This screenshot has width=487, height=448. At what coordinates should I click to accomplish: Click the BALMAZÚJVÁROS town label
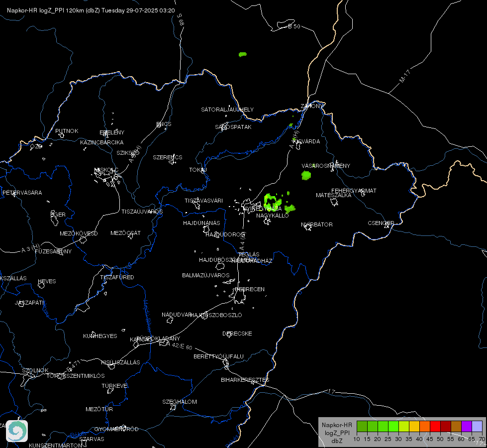click(x=206, y=275)
